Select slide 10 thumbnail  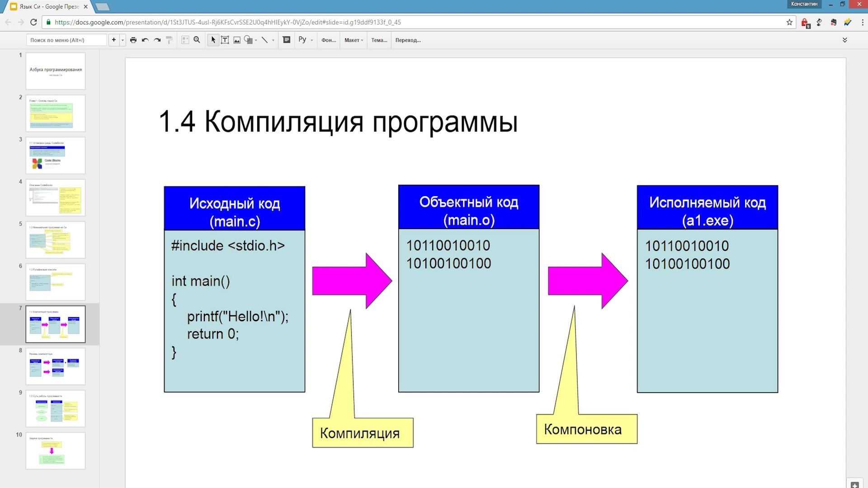(56, 450)
